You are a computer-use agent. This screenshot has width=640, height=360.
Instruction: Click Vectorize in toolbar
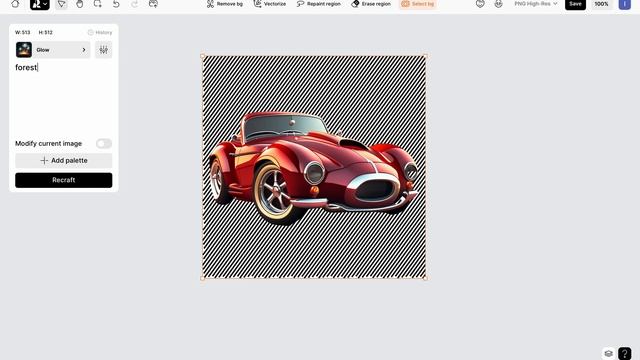tap(270, 4)
